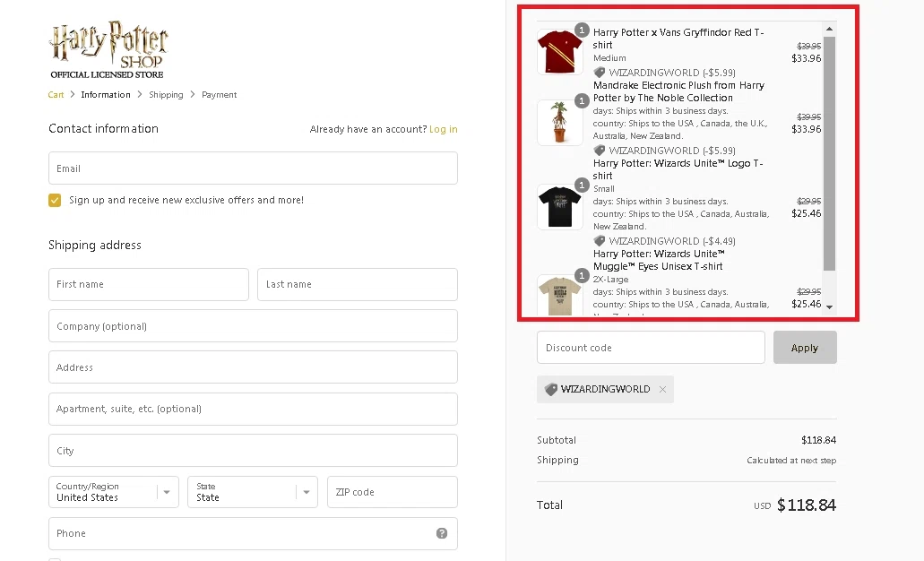Click quantity badge on Gryffindor Red T-shirt
Viewport: 924px width, 561px height.
(582, 30)
